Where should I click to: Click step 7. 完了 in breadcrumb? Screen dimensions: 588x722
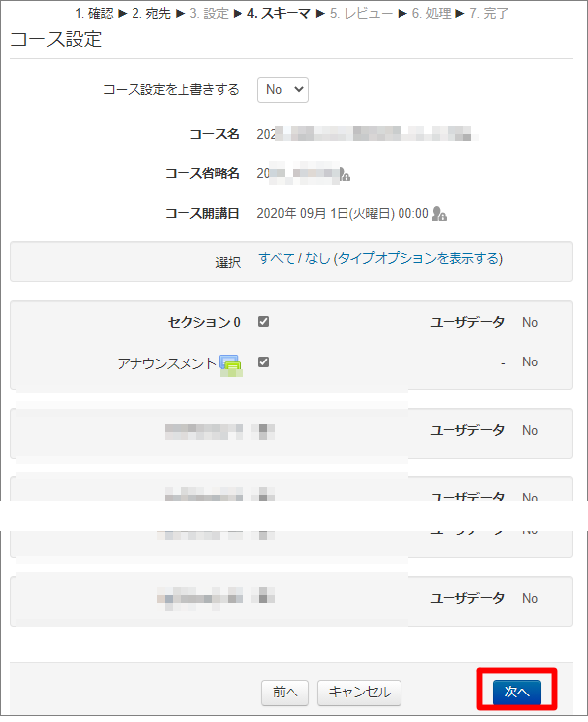[489, 14]
